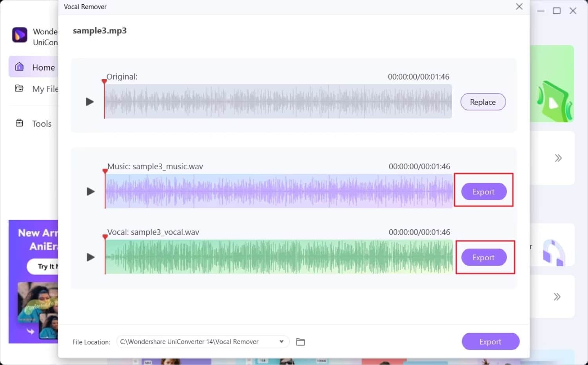The height and width of the screenshot is (365, 588).
Task: Export the Music track
Action: (x=484, y=192)
